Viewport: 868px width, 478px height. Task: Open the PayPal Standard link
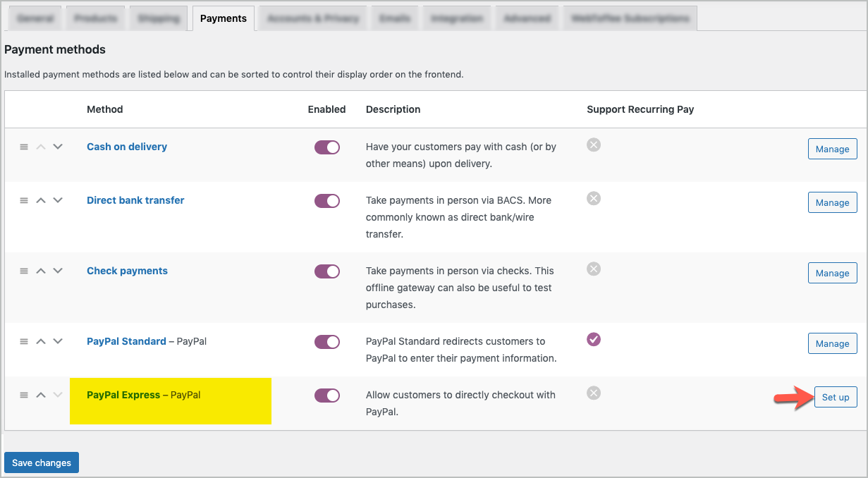[126, 341]
